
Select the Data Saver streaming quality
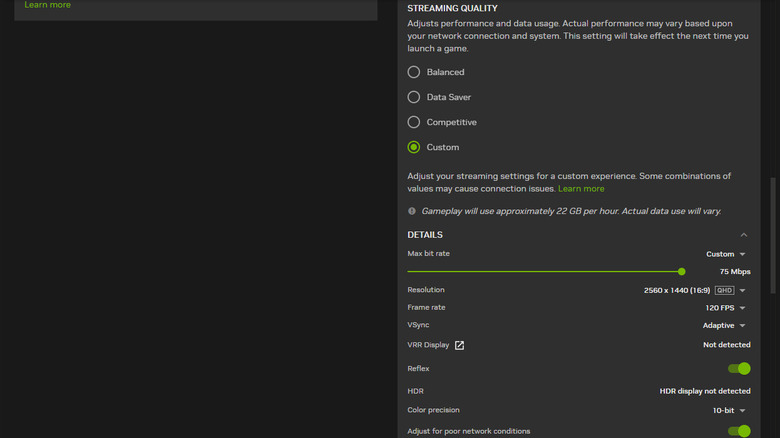pos(414,97)
